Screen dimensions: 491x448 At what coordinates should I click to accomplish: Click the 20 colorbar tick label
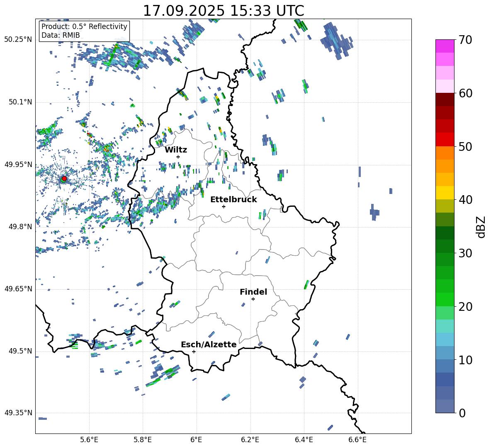[x=465, y=306]
